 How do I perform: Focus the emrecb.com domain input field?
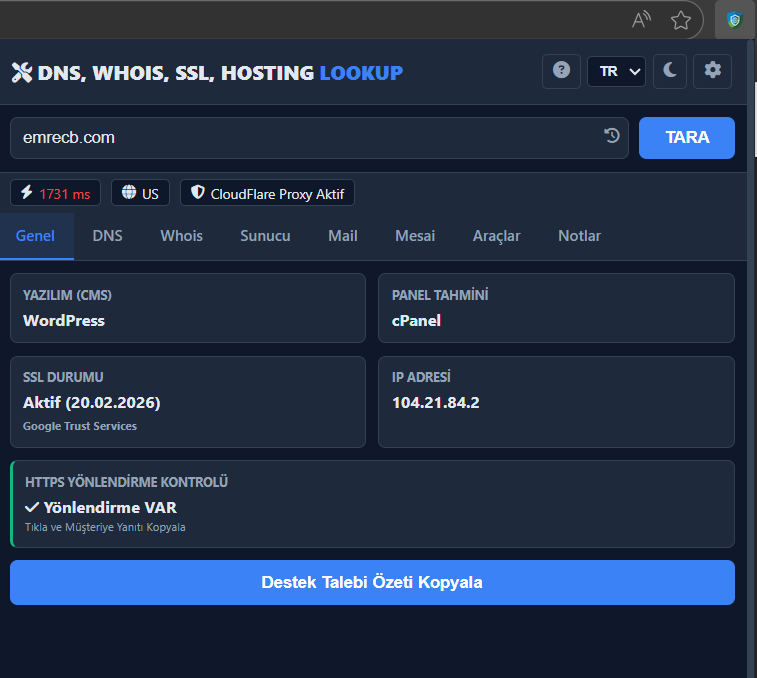(x=319, y=138)
